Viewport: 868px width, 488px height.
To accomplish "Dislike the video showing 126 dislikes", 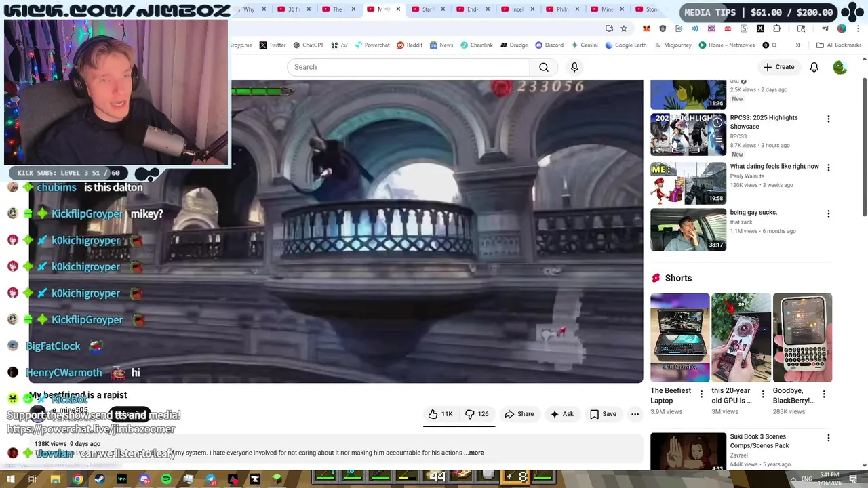I will pos(477,414).
